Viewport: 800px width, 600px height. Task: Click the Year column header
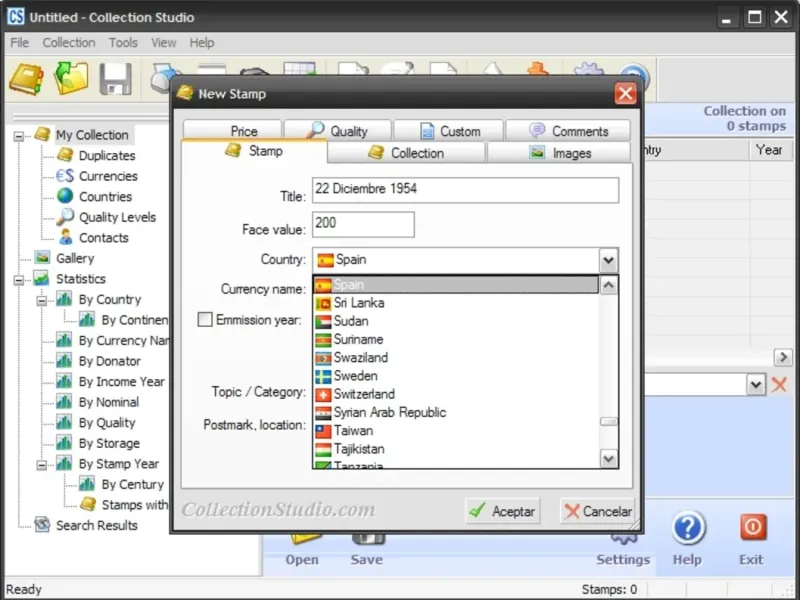tap(768, 150)
